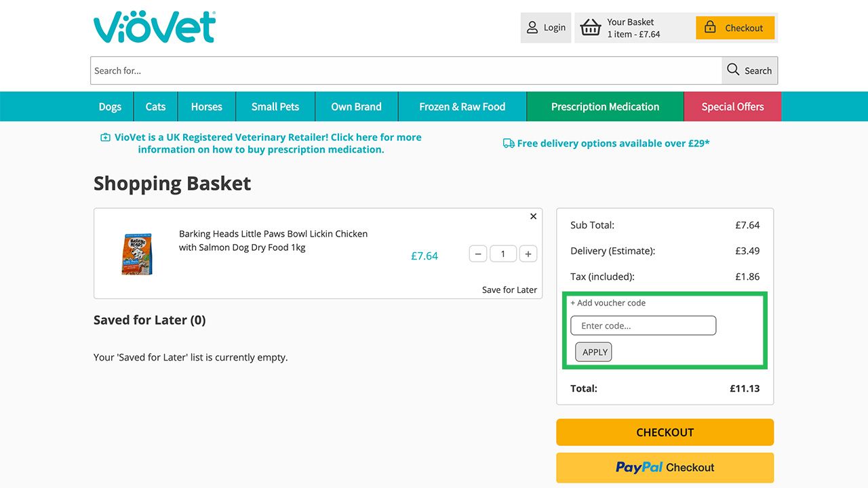Screen dimensions: 868x488
Task: Switch to the Special Offers tab
Action: pyautogui.click(x=732, y=106)
